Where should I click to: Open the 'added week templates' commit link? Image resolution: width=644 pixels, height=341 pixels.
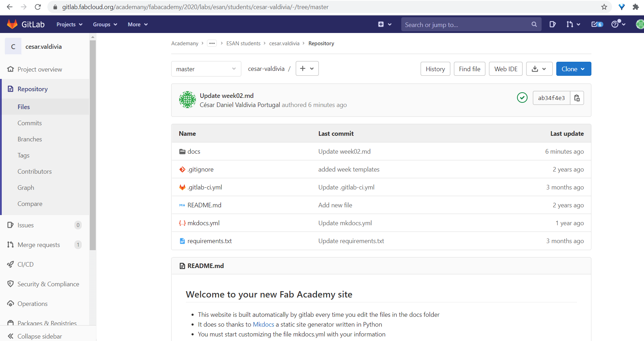349,169
